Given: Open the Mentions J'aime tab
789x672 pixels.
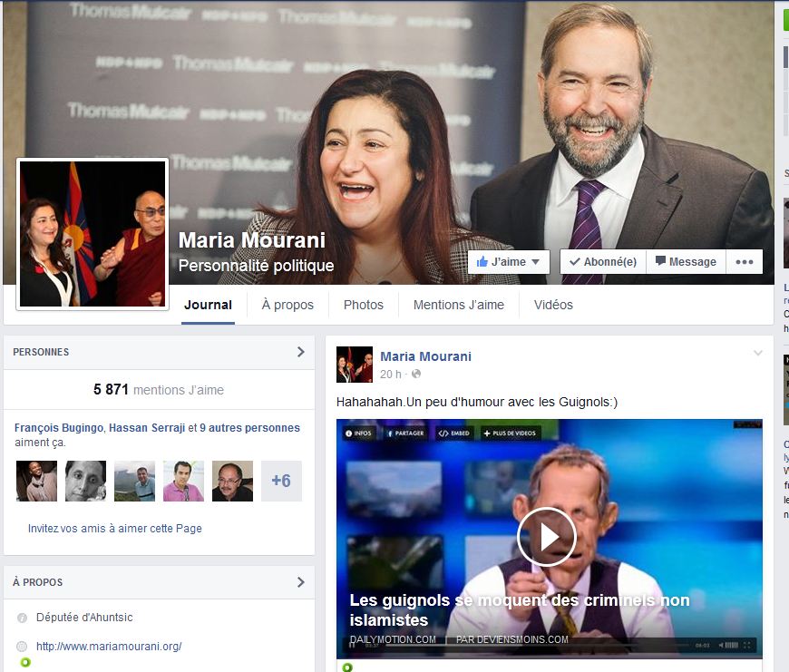Looking at the screenshot, I should (458, 305).
